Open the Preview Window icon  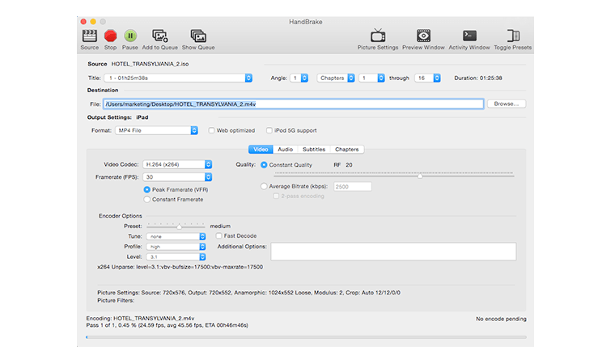[423, 36]
